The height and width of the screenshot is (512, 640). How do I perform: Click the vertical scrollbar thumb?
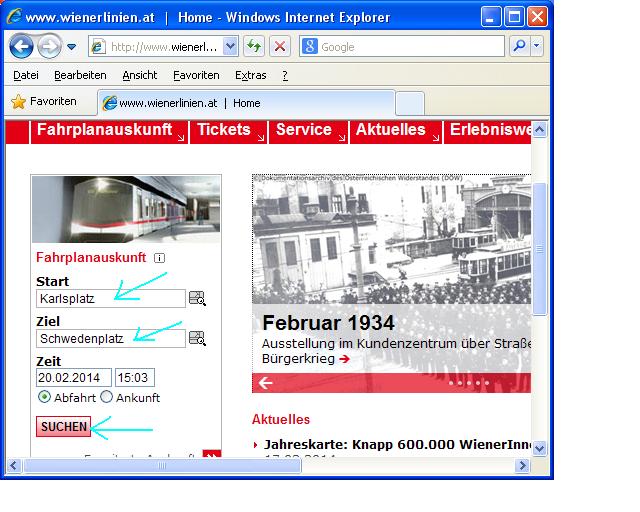[539, 249]
